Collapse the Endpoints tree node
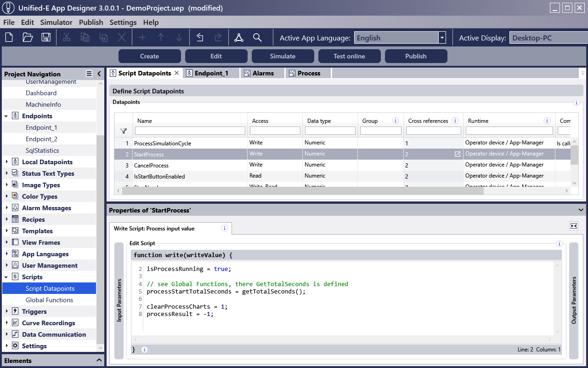Image resolution: width=588 pixels, height=368 pixels. (x=6, y=116)
